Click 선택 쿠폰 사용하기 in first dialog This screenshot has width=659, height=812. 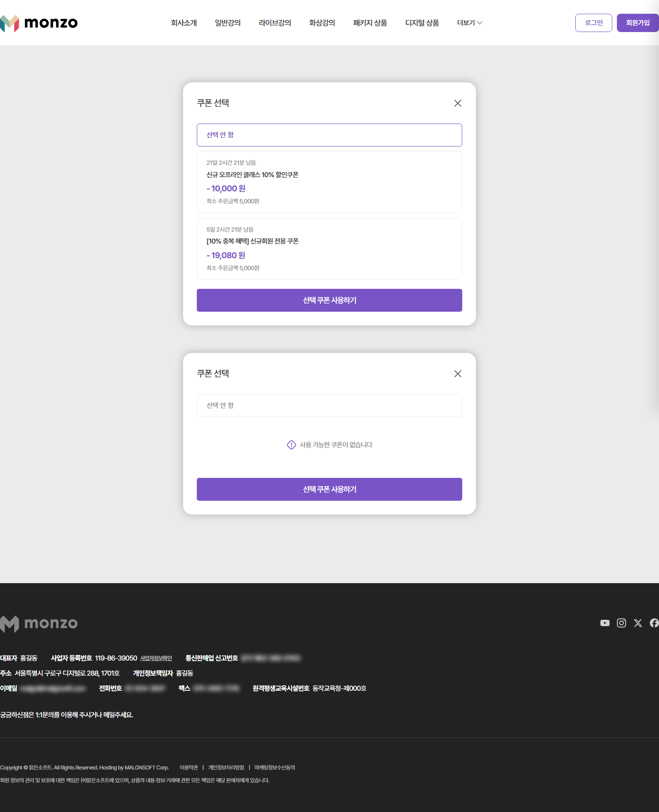pos(329,300)
